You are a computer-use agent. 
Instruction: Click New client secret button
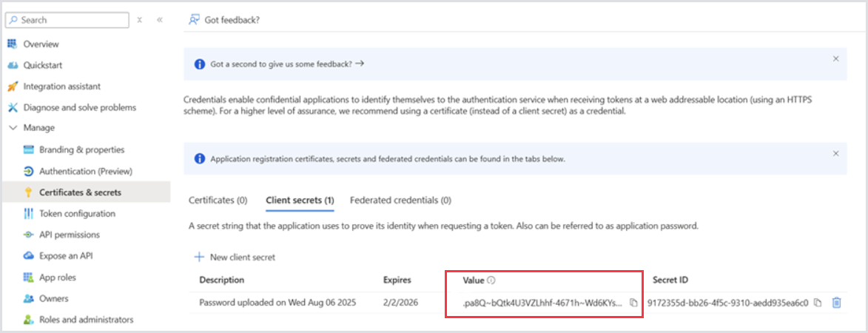tap(235, 257)
